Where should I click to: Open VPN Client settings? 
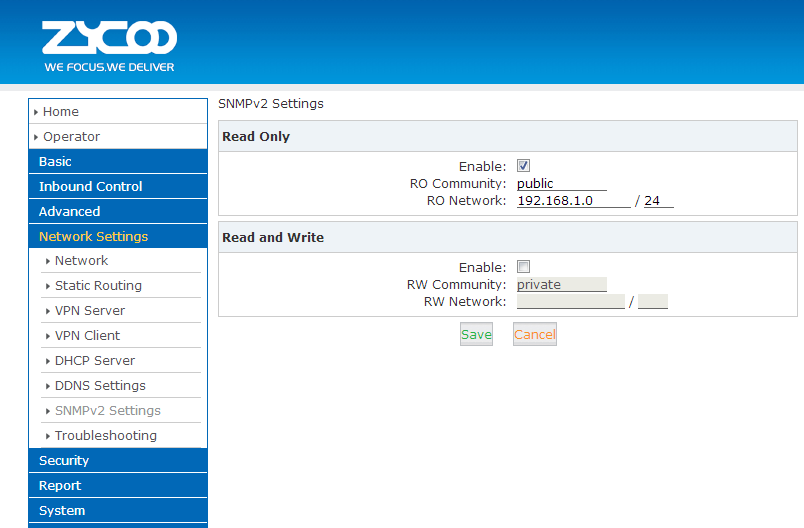click(87, 336)
